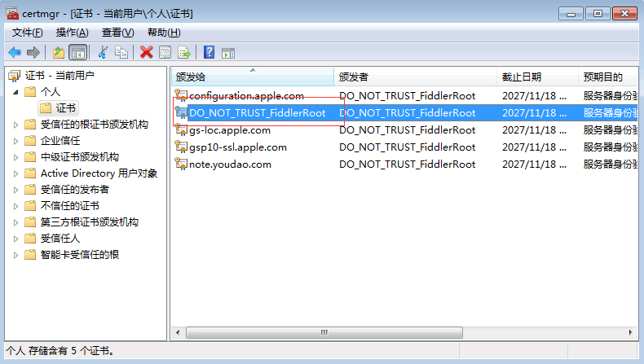Click the 企业信任 folder icon
644x364 pixels.
(x=30, y=141)
